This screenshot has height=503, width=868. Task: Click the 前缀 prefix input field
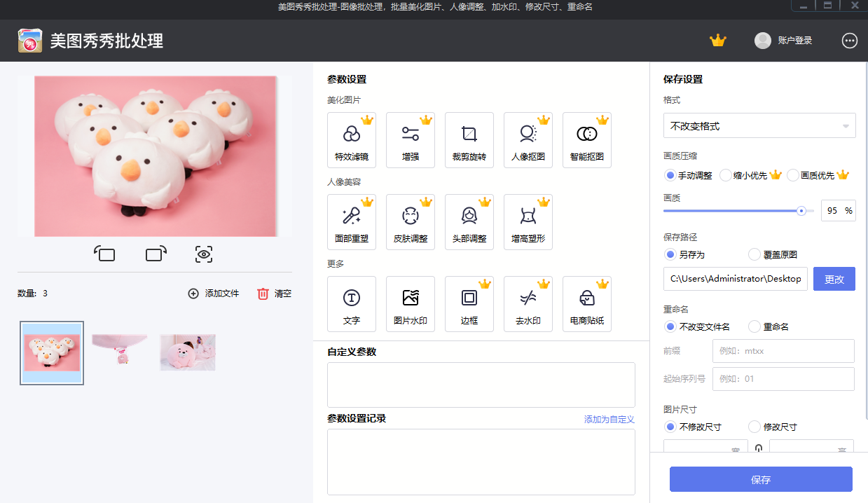783,351
